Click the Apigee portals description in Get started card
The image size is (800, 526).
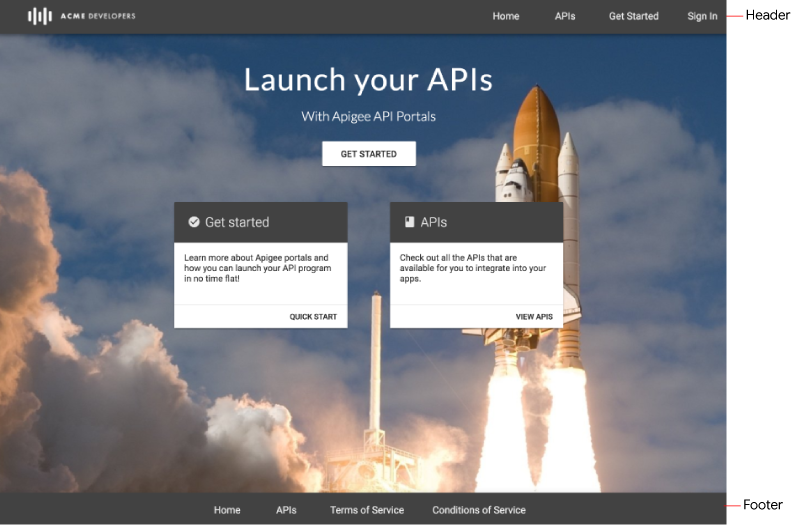tap(257, 268)
